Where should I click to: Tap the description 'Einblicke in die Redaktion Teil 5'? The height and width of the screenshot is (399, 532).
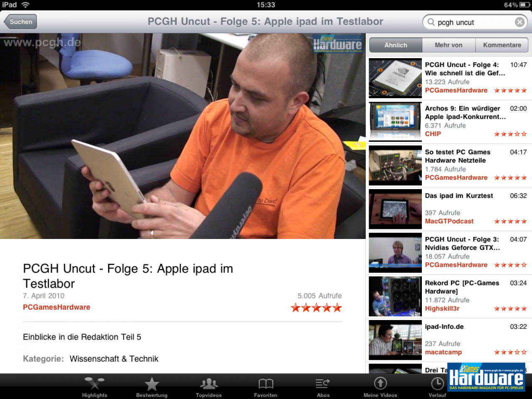coord(82,337)
